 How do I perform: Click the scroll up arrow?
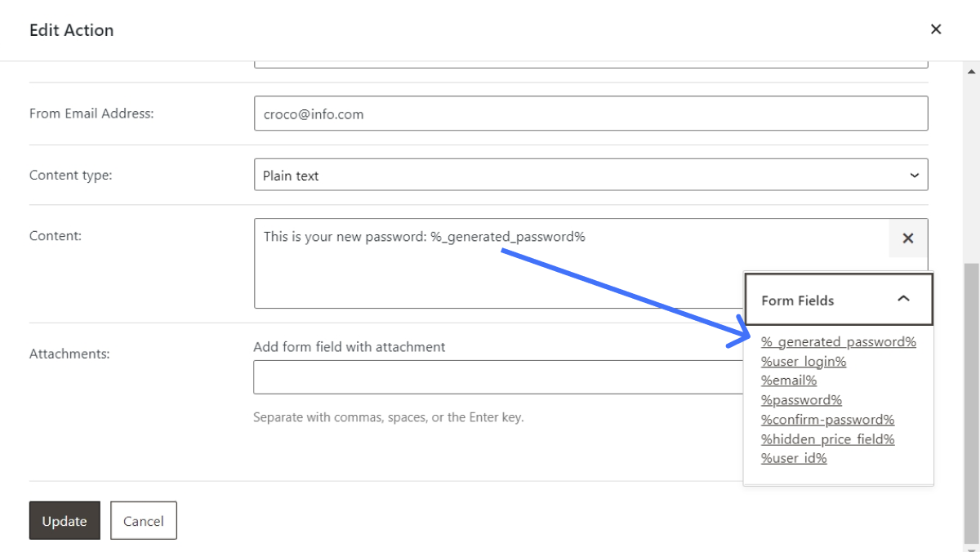point(972,72)
